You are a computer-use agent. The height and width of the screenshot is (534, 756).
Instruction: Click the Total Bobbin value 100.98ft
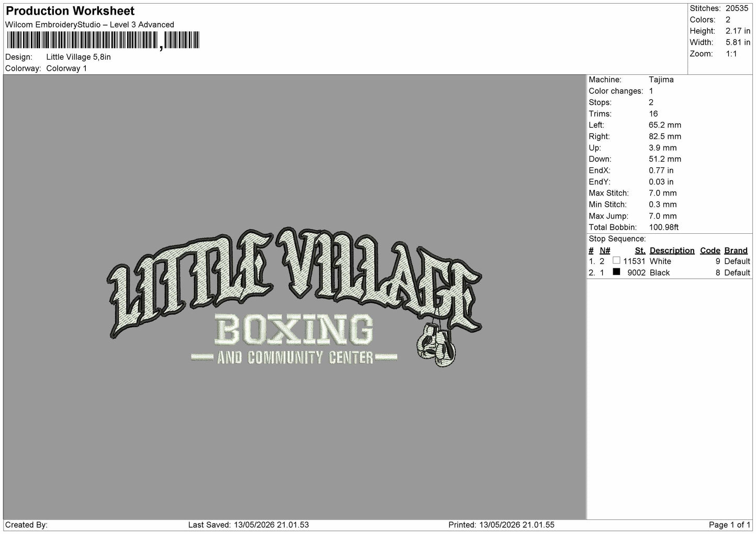[x=663, y=228]
